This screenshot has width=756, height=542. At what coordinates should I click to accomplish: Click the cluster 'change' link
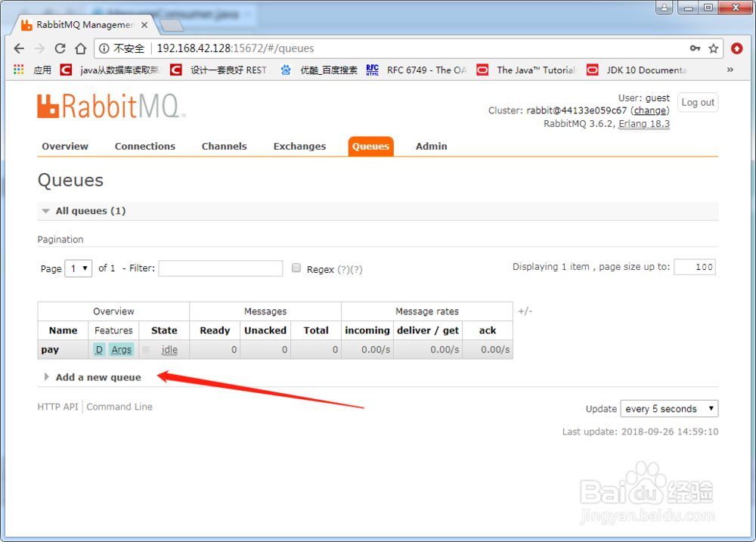[x=650, y=110]
